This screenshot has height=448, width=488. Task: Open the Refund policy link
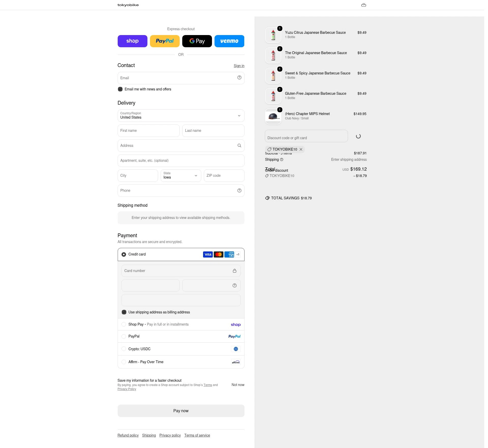pyautogui.click(x=128, y=435)
